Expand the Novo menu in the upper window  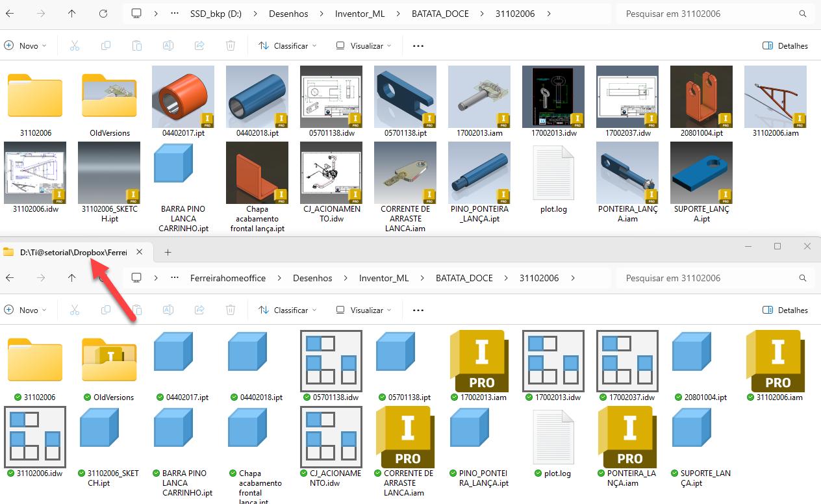[x=26, y=45]
